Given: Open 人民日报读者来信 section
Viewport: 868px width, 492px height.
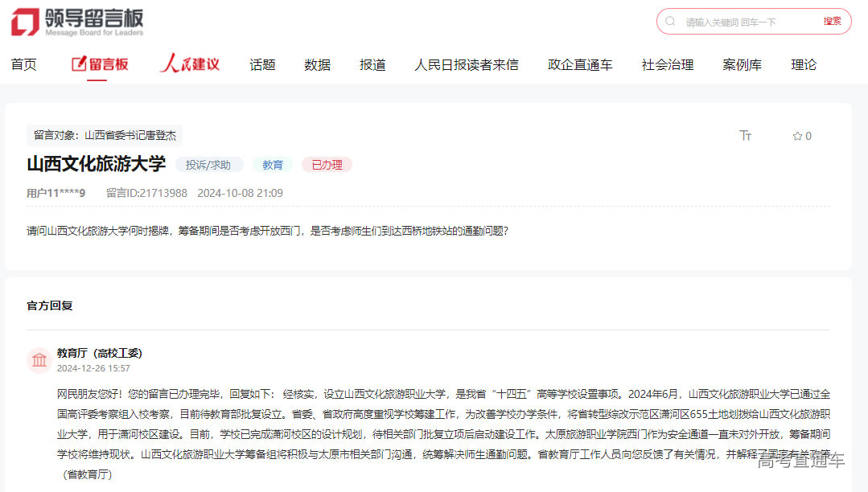Looking at the screenshot, I should point(467,64).
